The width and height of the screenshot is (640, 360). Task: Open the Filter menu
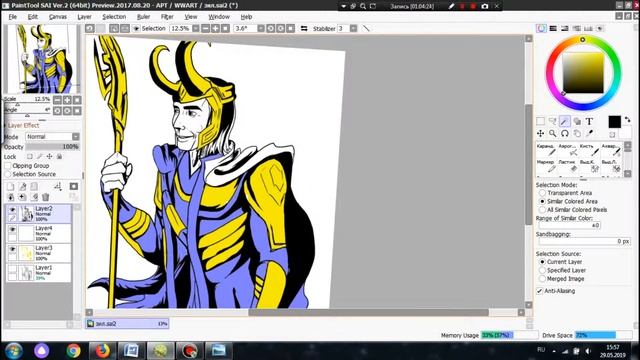(x=167, y=17)
